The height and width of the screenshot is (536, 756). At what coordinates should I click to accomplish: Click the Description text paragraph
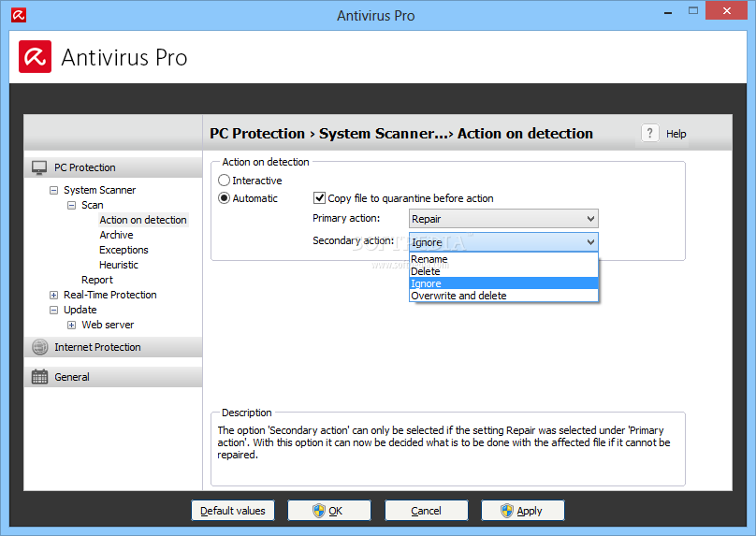point(443,442)
